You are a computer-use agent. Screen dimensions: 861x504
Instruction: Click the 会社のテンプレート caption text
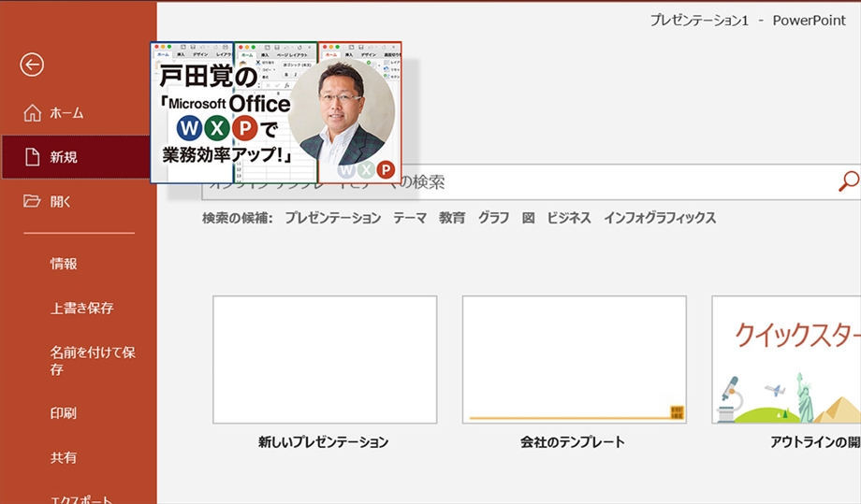[572, 442]
